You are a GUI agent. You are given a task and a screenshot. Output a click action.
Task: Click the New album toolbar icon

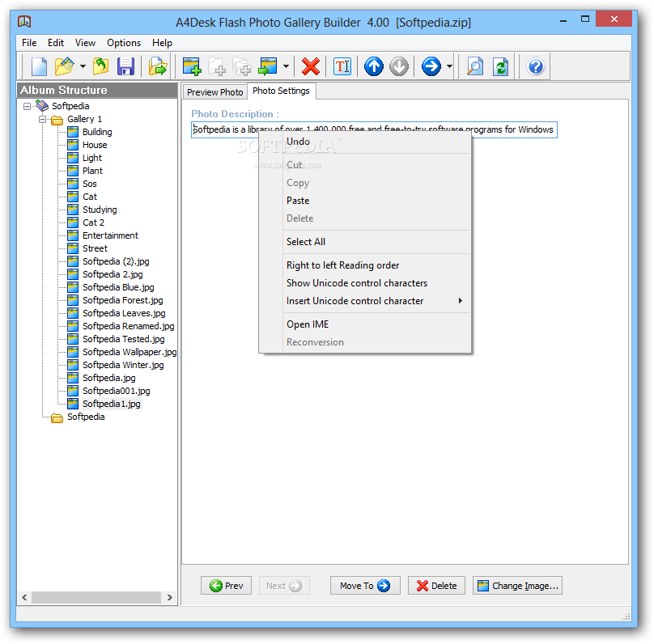coord(39,66)
